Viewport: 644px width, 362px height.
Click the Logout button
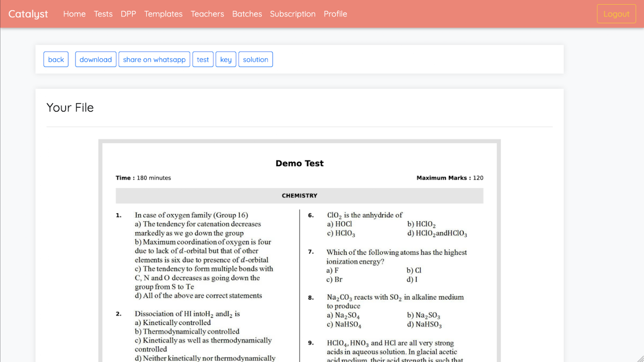point(616,14)
